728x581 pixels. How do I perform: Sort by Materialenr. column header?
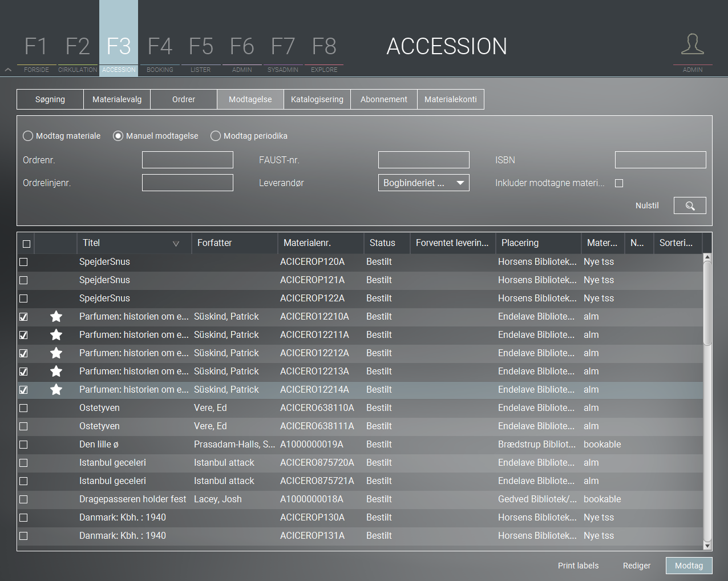pos(321,243)
